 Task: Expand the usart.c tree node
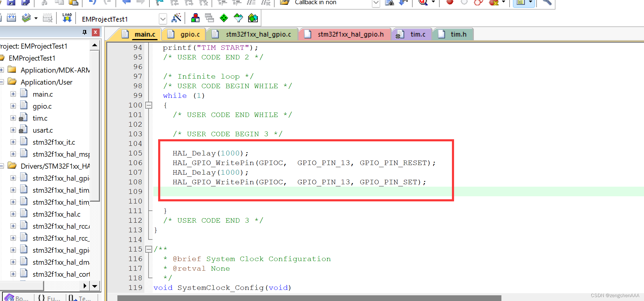[13, 130]
